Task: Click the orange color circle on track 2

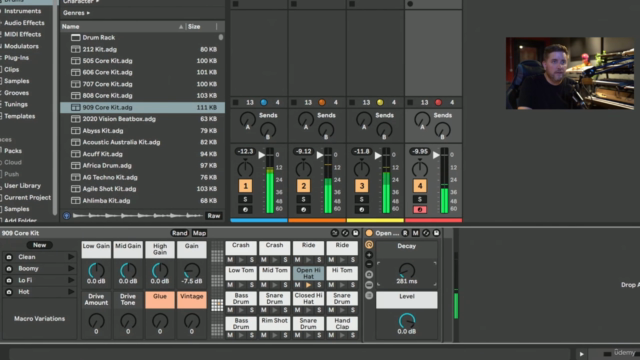Action: [322, 102]
